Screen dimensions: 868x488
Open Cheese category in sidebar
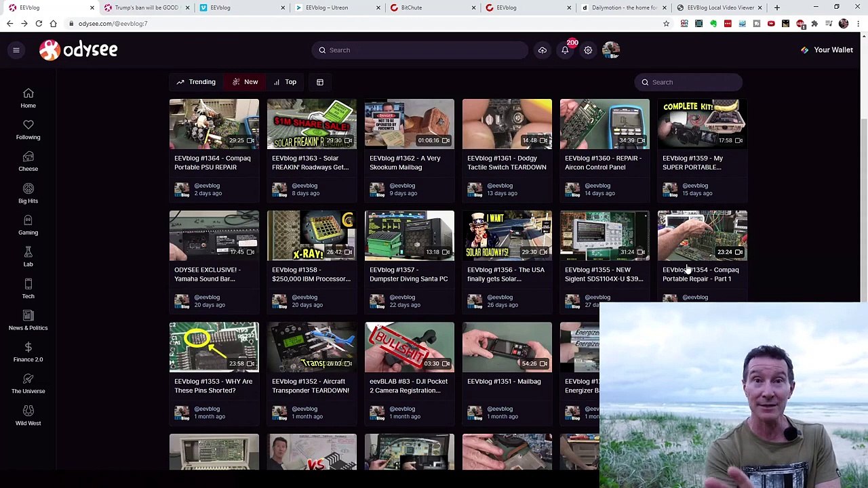(28, 161)
